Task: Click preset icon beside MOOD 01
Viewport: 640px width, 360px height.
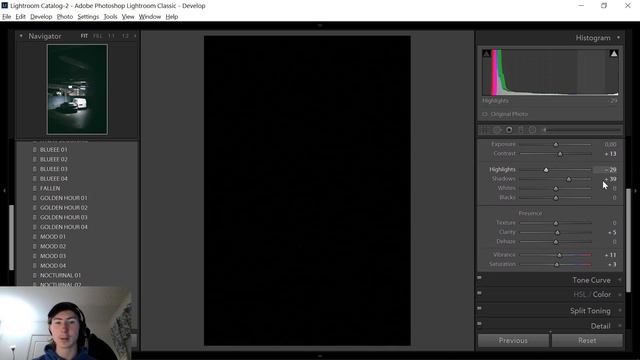Action: (x=35, y=237)
